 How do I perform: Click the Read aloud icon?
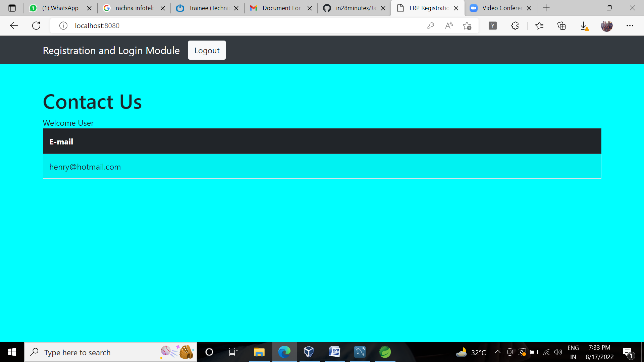(449, 25)
